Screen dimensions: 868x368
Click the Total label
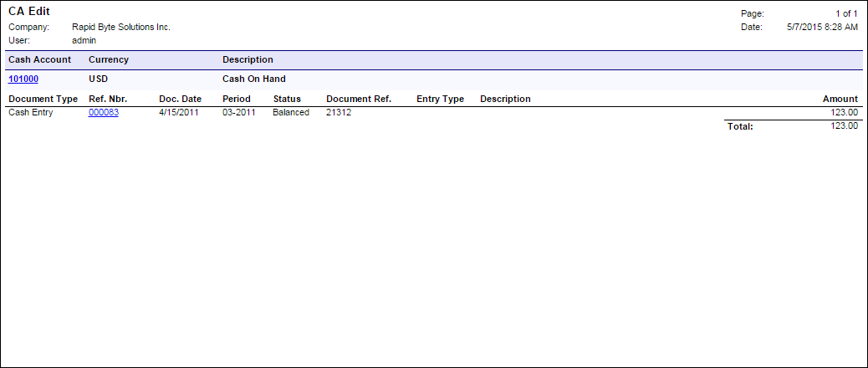coord(739,127)
